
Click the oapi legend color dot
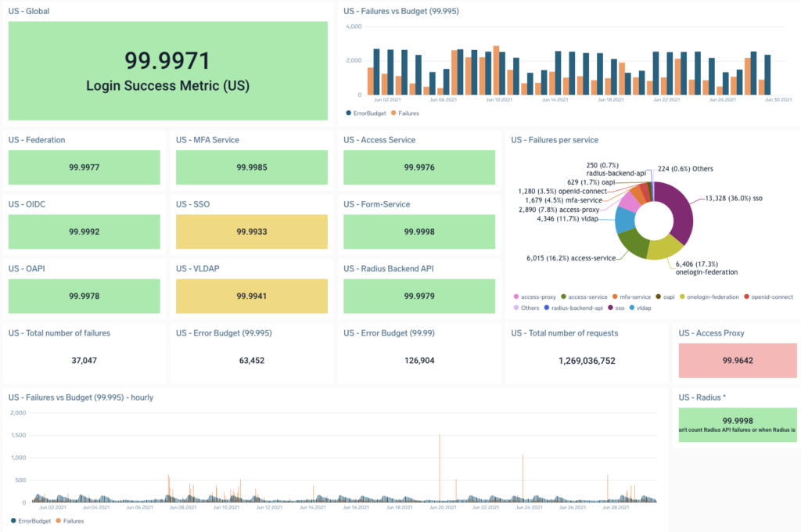point(658,297)
